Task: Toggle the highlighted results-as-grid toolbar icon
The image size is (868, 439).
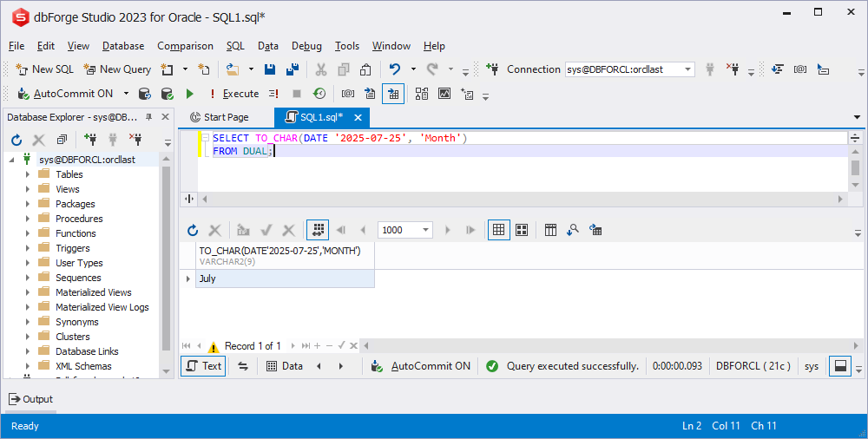Action: click(x=393, y=94)
